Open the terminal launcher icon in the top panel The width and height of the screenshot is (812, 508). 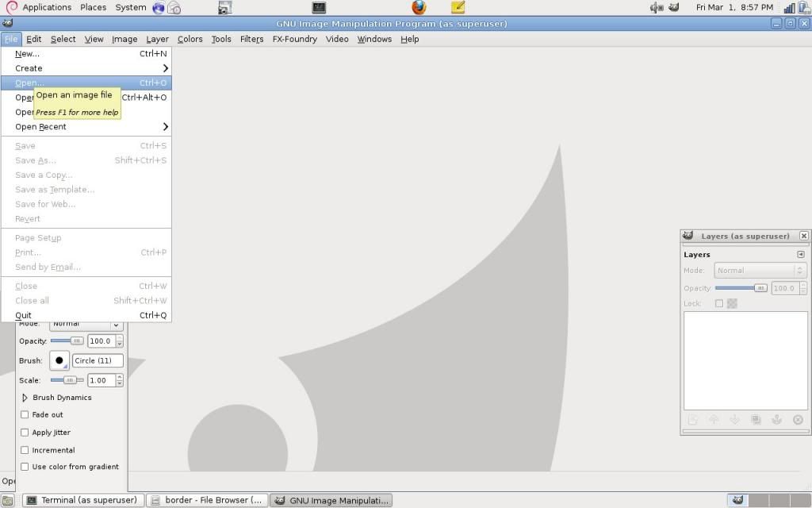(x=319, y=7)
